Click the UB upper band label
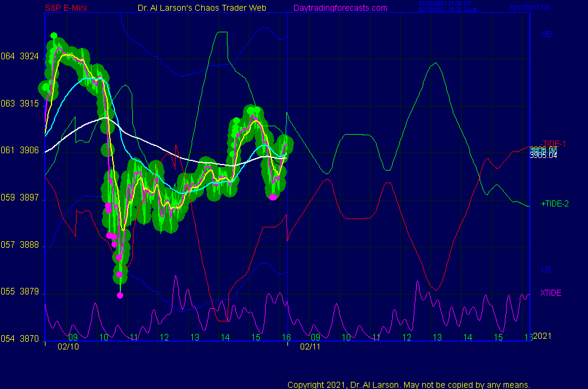This screenshot has height=389, width=588. coord(546,35)
